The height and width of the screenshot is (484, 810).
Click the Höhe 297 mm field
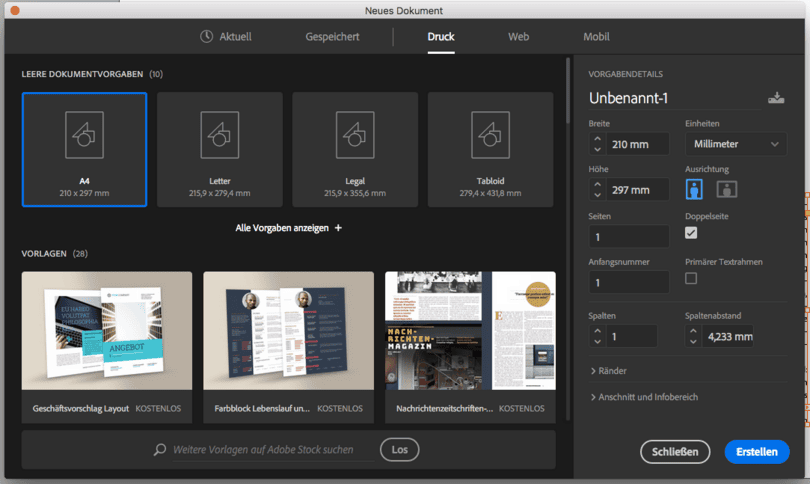tap(637, 190)
